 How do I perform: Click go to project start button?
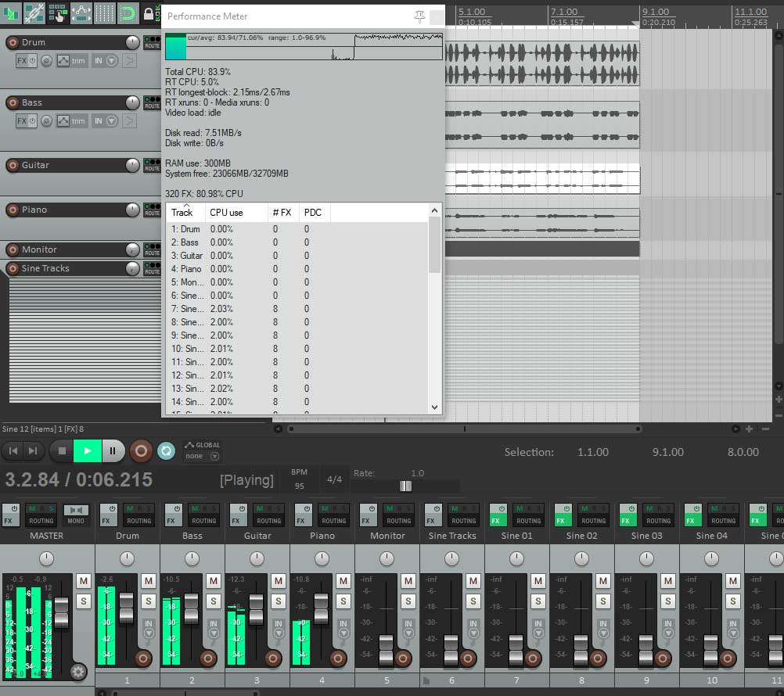tap(13, 450)
